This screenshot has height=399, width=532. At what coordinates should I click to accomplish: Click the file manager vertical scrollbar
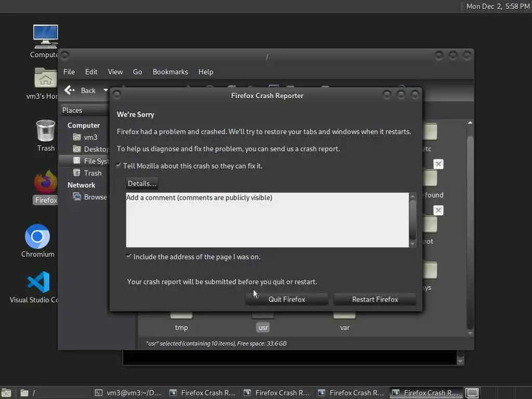(x=470, y=232)
